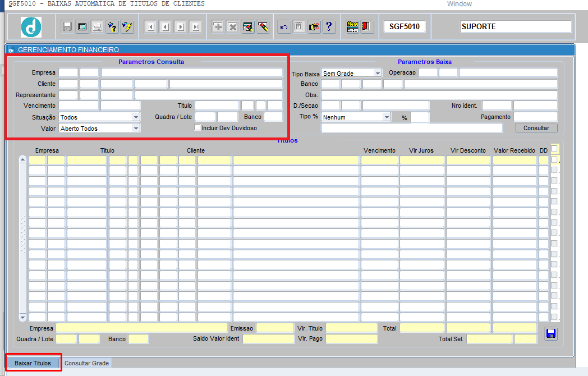Click the Insert record plus icon
The image size is (588, 376).
click(218, 26)
